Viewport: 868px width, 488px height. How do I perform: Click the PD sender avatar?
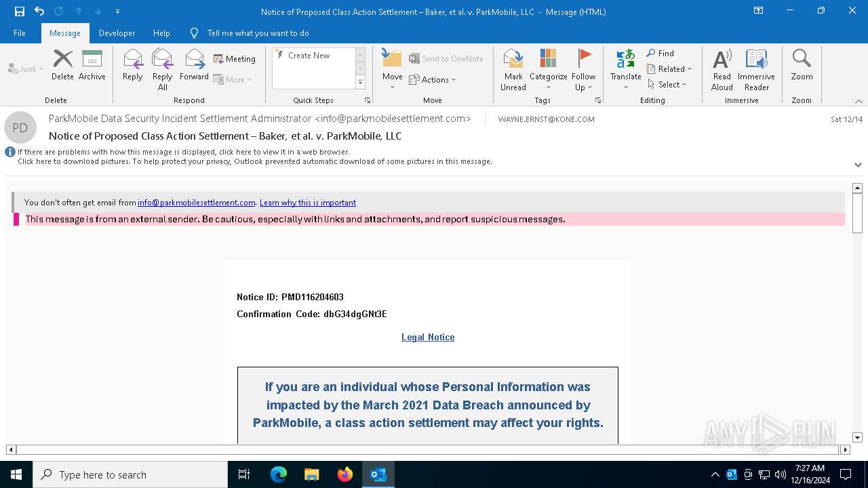20,127
